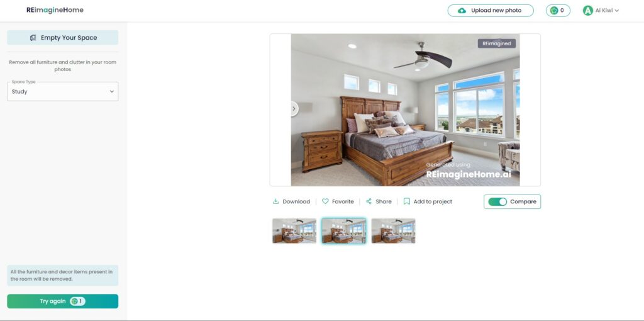This screenshot has height=321, width=644.
Task: Click the highlighted middle thumbnail
Action: 344,230
